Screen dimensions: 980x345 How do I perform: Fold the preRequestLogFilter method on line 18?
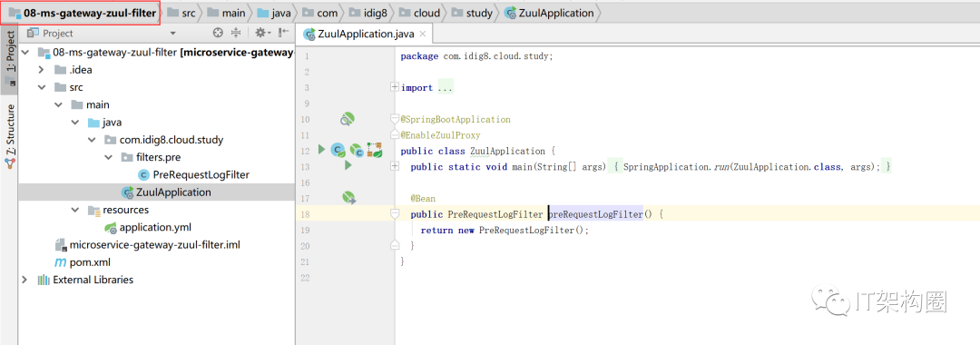395,213
